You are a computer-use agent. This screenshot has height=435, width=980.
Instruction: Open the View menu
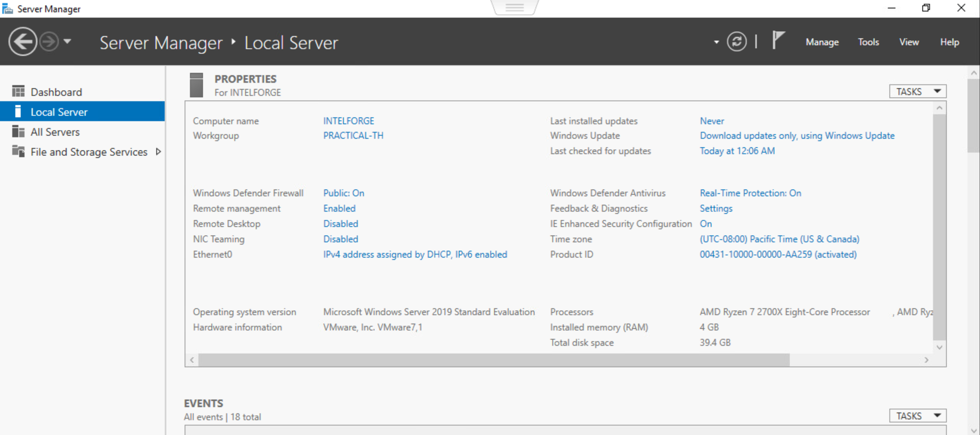tap(909, 42)
